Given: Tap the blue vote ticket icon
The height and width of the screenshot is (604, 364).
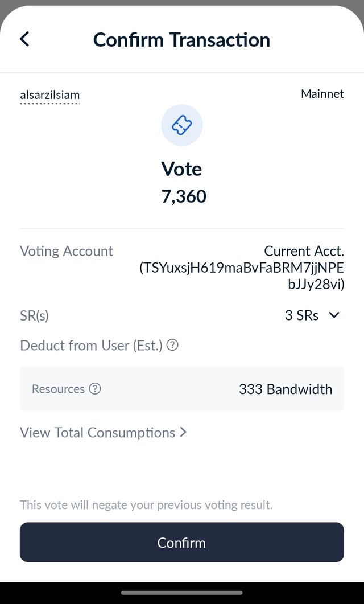Looking at the screenshot, I should point(182,125).
